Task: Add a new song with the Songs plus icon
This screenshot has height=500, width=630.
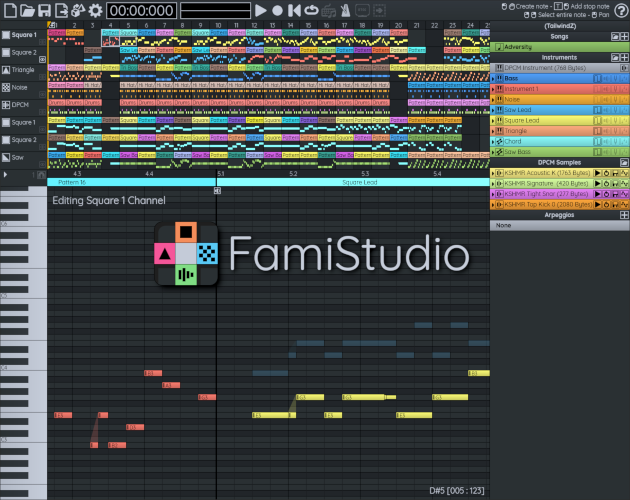Action: point(624,37)
